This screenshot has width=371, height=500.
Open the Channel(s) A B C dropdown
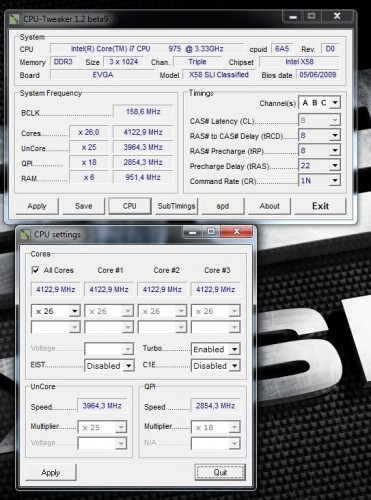[x=319, y=103]
